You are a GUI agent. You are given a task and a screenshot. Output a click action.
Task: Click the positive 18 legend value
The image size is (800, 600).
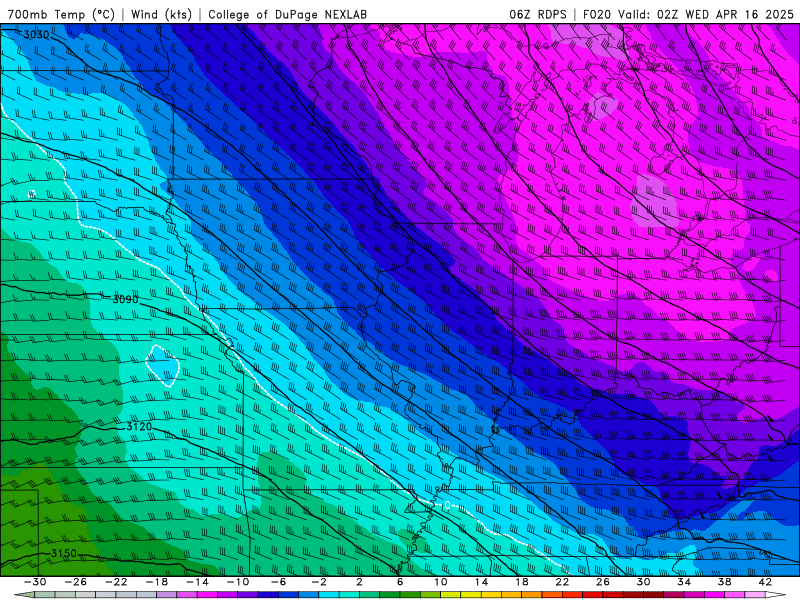pos(522,582)
